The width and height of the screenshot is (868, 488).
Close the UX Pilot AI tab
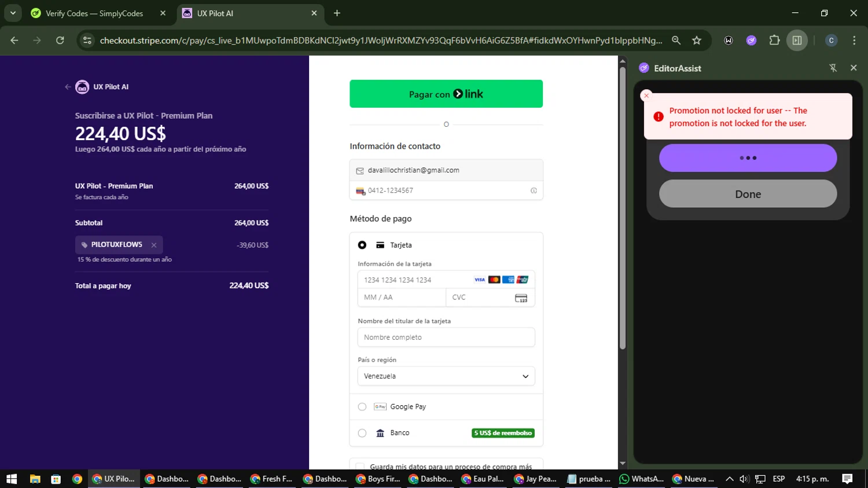(x=314, y=13)
